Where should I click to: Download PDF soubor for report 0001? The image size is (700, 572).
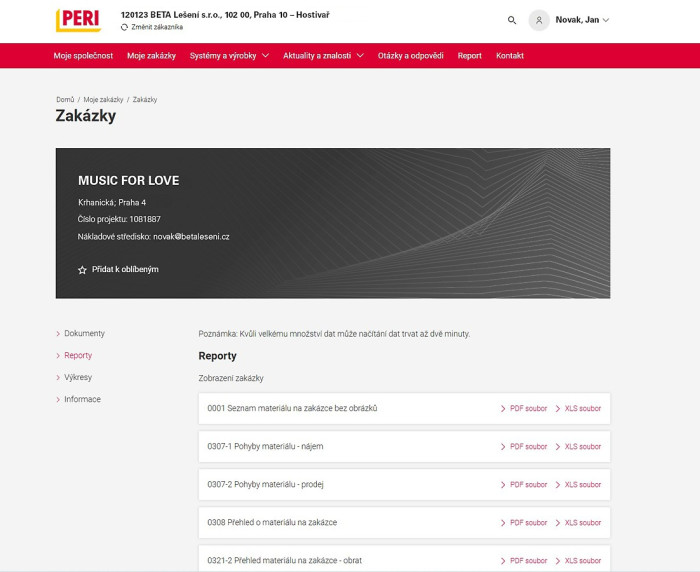click(x=524, y=409)
